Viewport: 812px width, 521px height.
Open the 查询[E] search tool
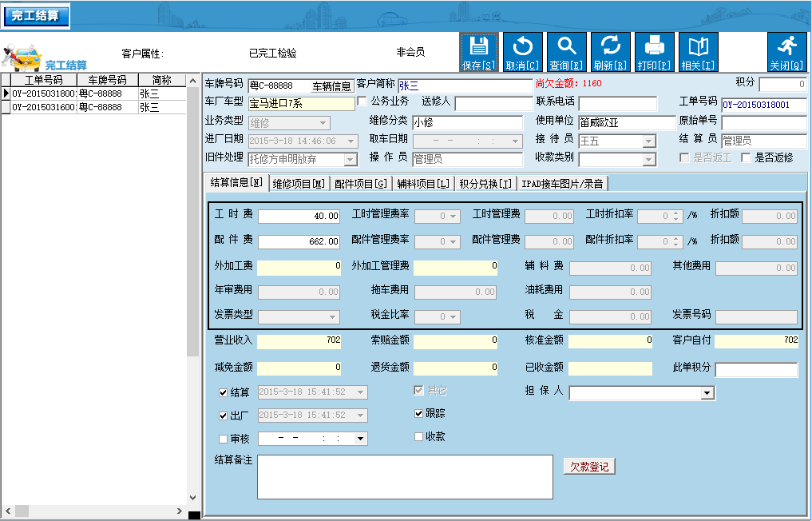pos(567,52)
